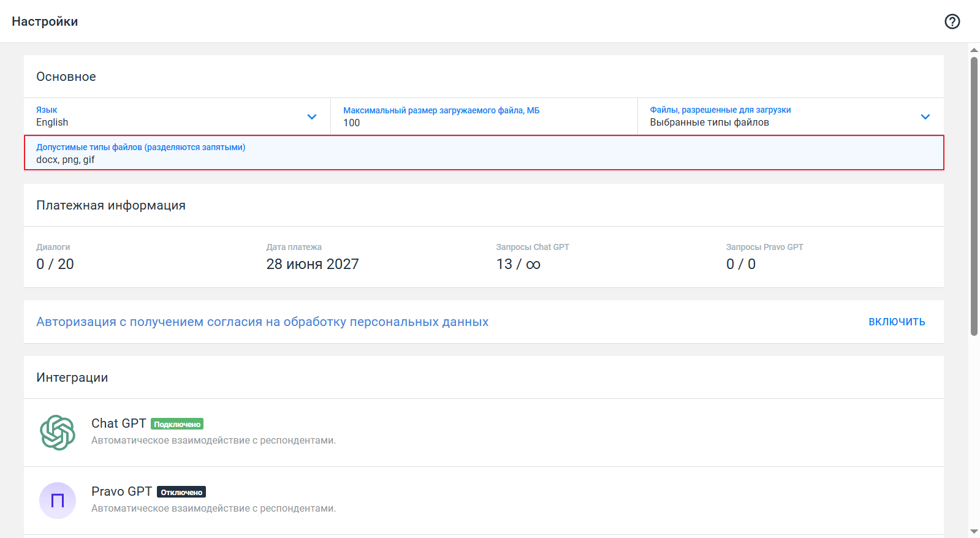Open the Pravo GPT integration title
Viewport: 980px width, 538px height.
(x=121, y=491)
